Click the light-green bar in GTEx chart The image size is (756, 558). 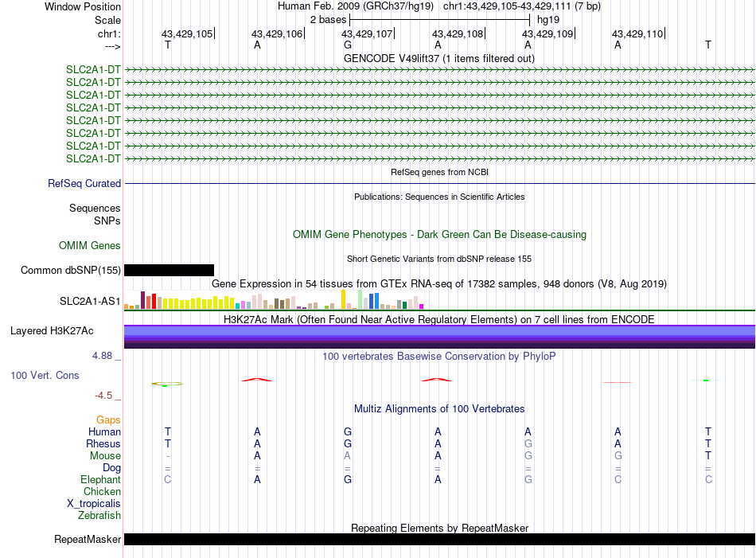tap(360, 299)
